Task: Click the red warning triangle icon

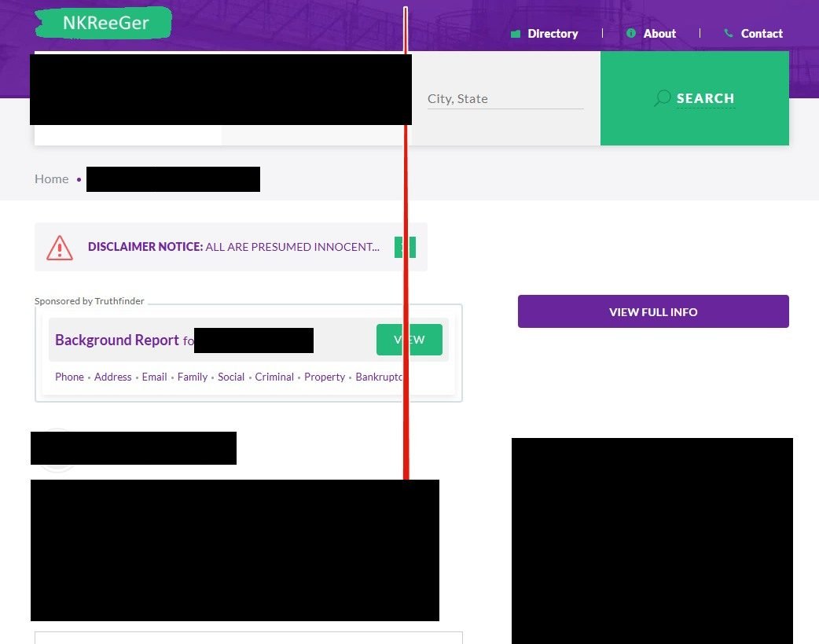Action: 60,247
